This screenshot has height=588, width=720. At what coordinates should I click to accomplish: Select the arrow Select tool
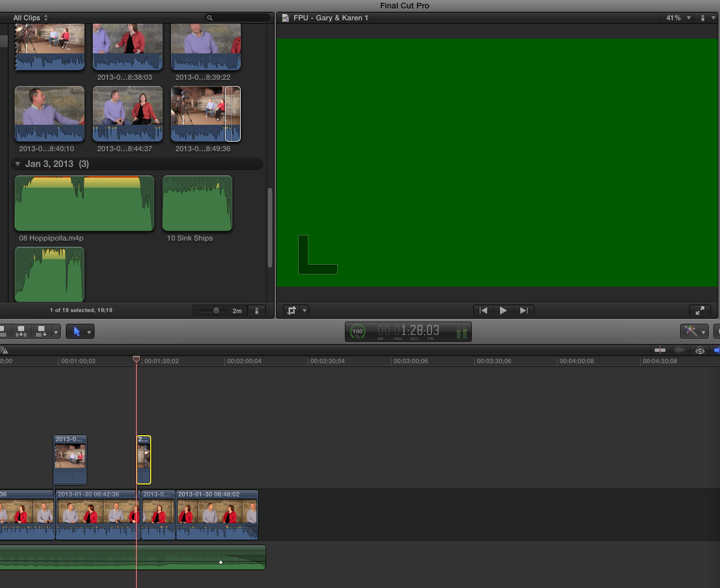pos(76,332)
